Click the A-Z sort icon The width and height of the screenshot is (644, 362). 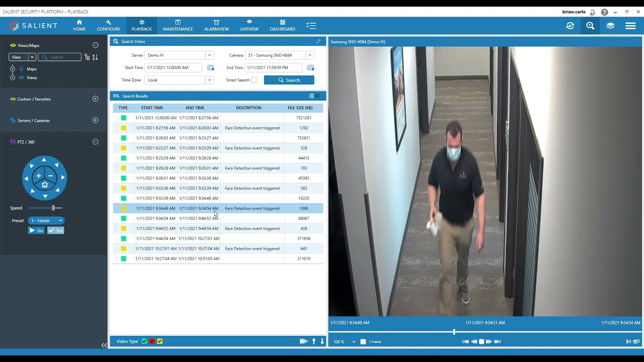click(x=95, y=57)
